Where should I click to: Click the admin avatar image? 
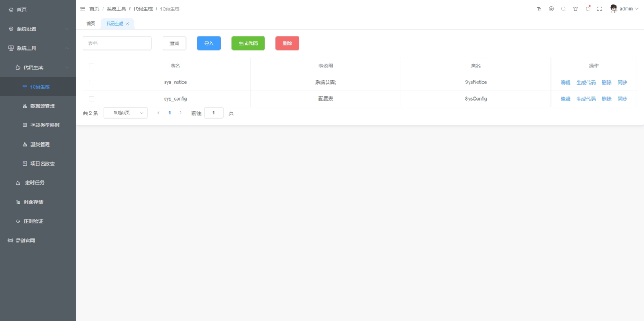point(614,8)
